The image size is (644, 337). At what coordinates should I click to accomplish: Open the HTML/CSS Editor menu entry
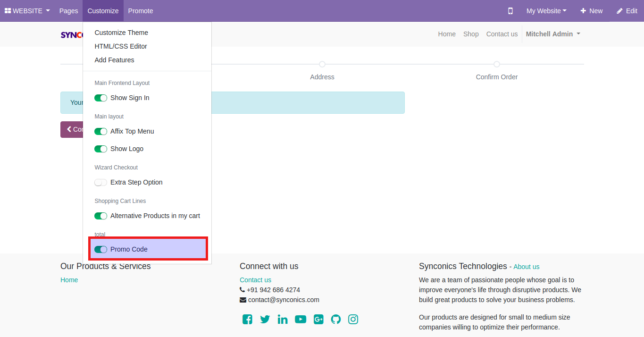pyautogui.click(x=121, y=46)
